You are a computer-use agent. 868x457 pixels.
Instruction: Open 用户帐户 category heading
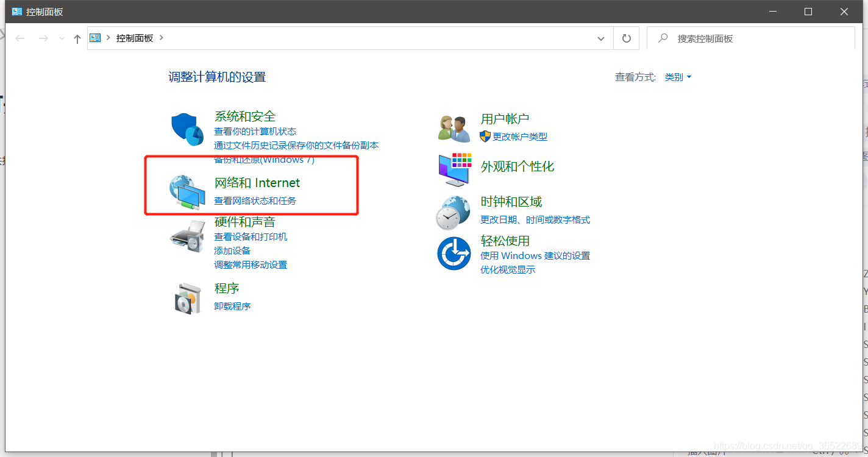[505, 119]
